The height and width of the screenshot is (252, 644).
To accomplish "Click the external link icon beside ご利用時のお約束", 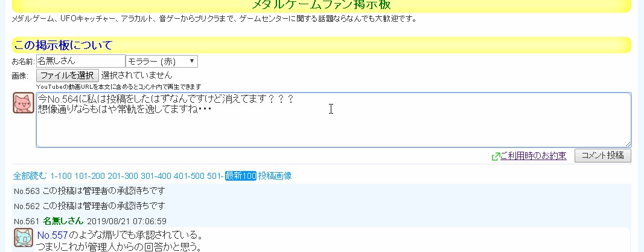I will [x=496, y=156].
